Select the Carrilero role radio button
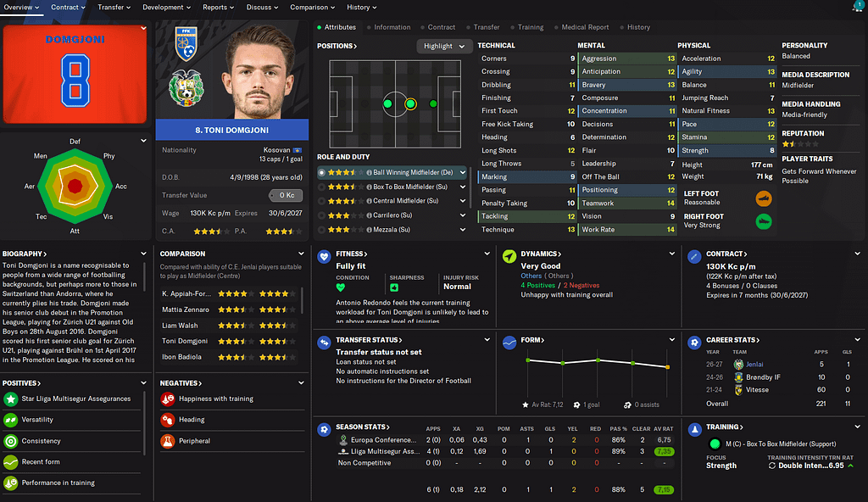This screenshot has height=502, width=868. [x=321, y=215]
